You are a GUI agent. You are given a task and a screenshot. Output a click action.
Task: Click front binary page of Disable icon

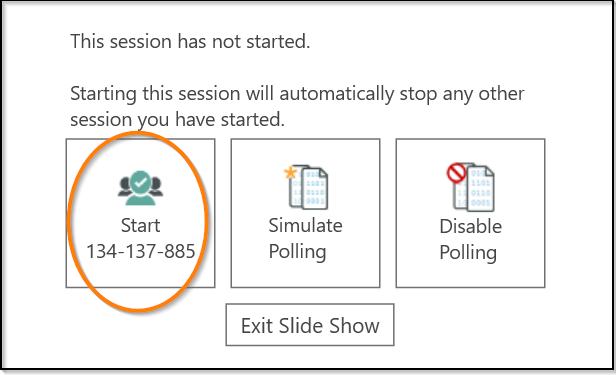[481, 188]
